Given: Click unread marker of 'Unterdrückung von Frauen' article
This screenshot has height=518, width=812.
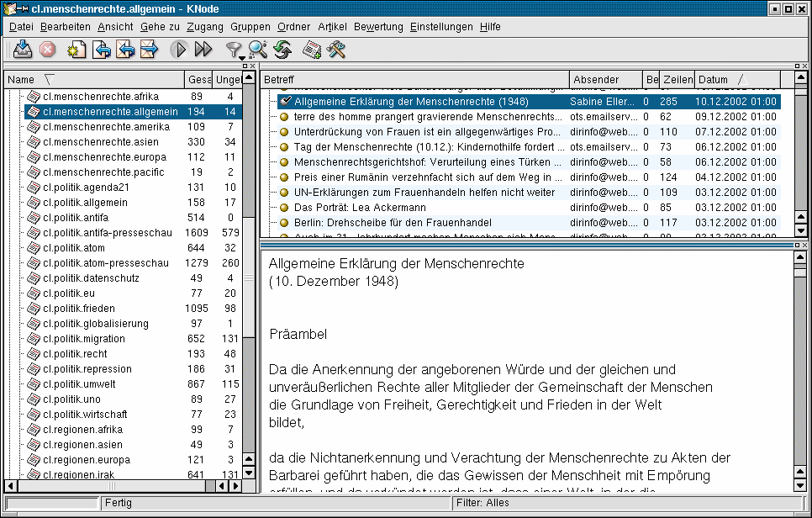Looking at the screenshot, I should click(284, 132).
